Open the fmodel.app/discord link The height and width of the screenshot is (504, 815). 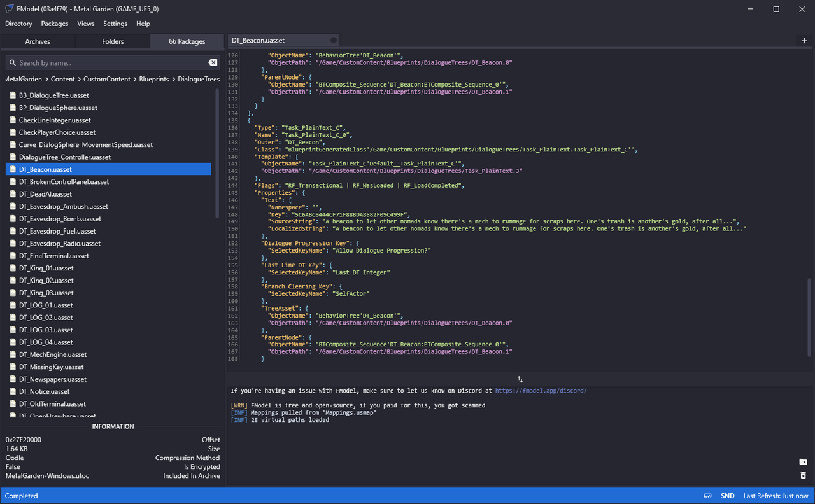[541, 391]
